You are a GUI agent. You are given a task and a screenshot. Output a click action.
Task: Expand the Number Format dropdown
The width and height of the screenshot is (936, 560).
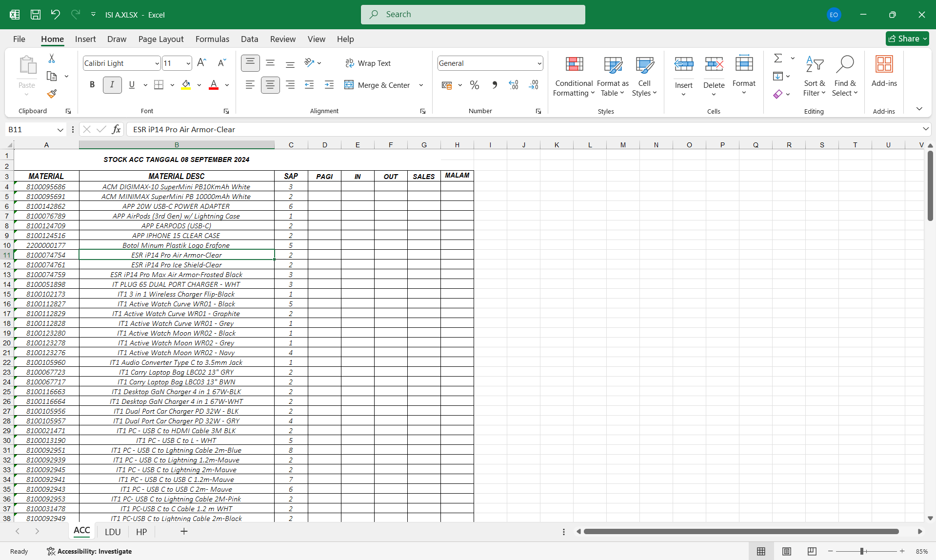[539, 63]
